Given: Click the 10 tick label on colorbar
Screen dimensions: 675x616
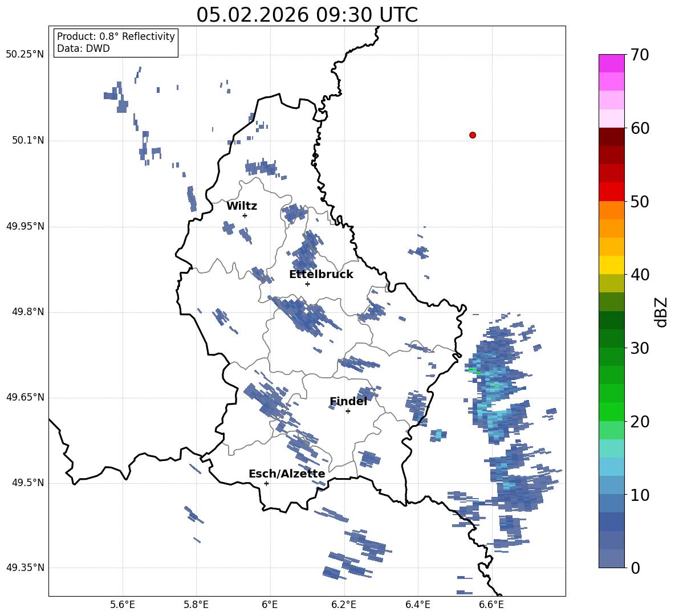Looking at the screenshot, I should 640,495.
